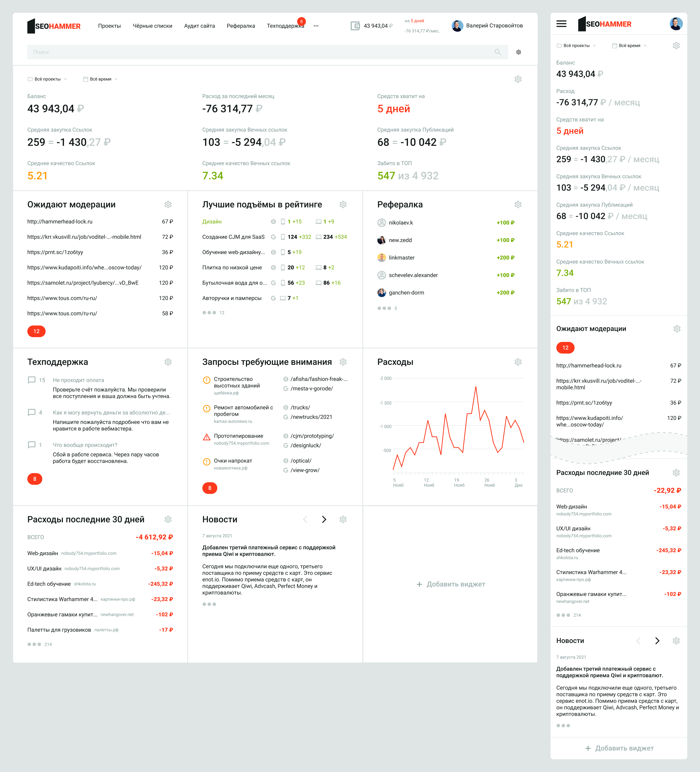Image resolution: width=700 pixels, height=772 pixels.
Task: Click the search magnifier icon
Action: [497, 52]
